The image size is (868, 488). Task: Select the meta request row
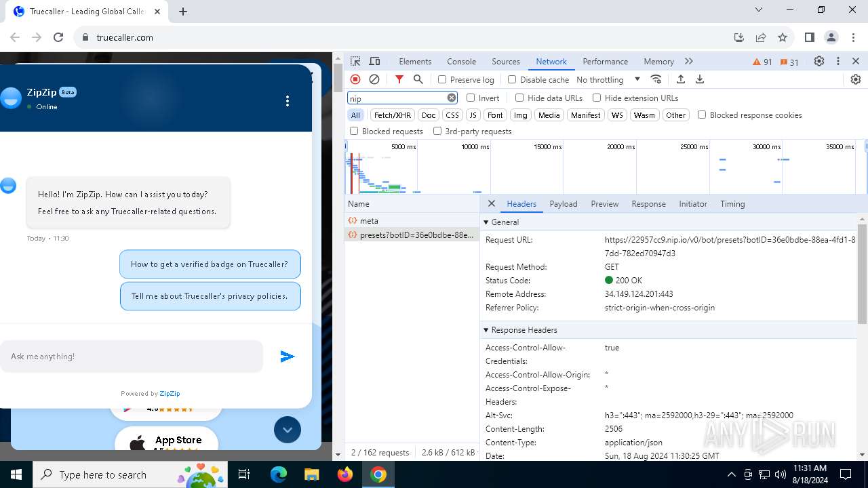coord(412,220)
